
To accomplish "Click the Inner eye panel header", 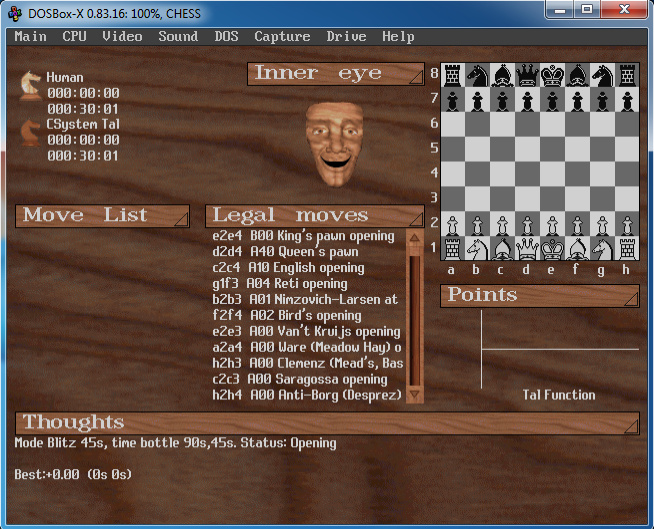I will pyautogui.click(x=336, y=74).
